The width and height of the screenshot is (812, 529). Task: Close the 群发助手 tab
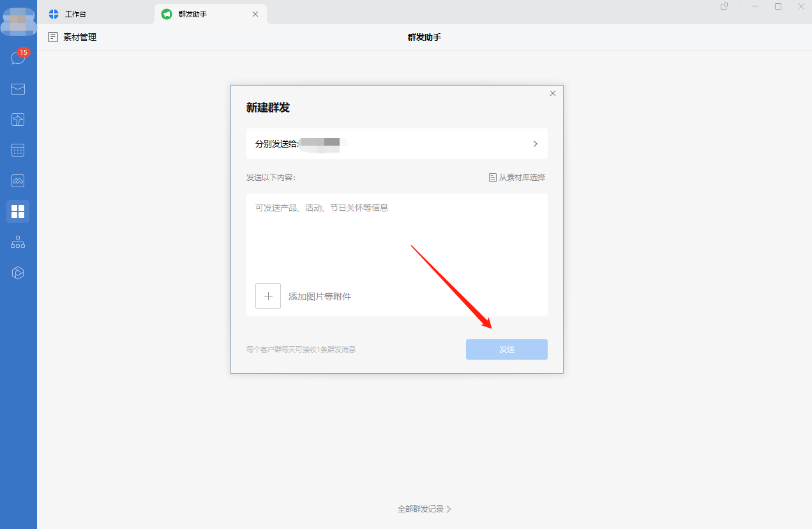tap(255, 14)
